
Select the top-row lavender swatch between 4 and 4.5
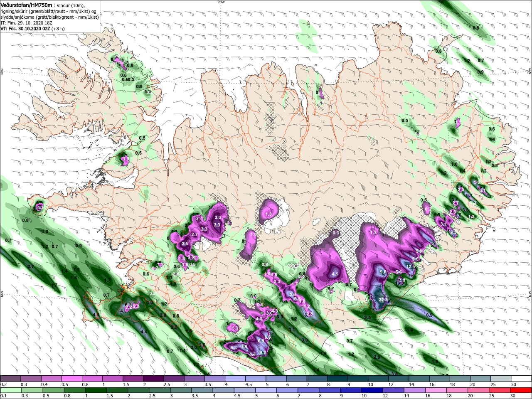click(x=235, y=379)
